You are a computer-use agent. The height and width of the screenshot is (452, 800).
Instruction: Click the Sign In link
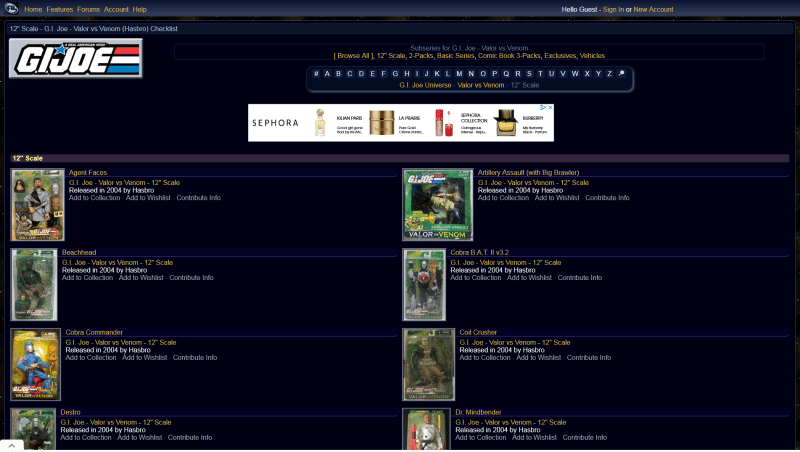click(x=613, y=9)
